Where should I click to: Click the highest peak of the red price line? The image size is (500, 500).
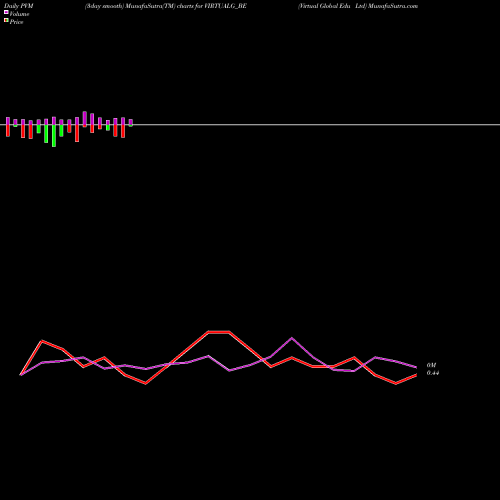219,332
